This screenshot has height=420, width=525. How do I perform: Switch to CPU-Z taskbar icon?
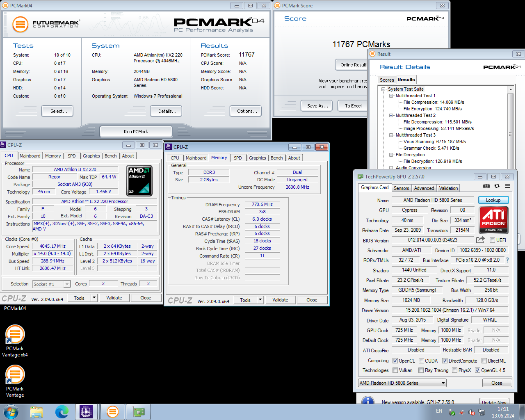87,412
